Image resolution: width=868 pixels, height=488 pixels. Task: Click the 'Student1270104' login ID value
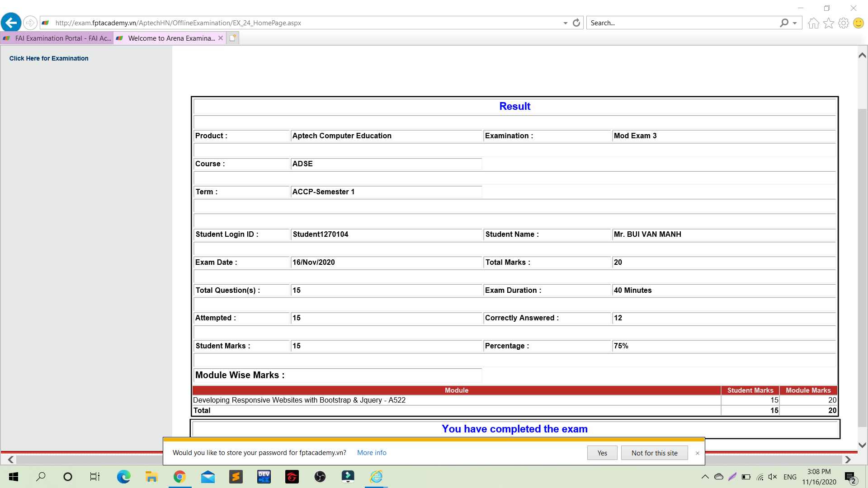(321, 234)
